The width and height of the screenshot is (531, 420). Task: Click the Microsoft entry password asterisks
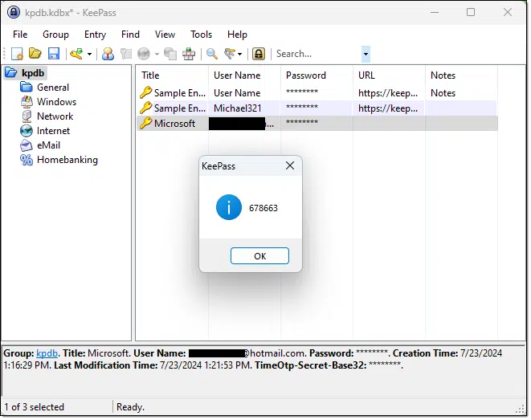point(302,122)
